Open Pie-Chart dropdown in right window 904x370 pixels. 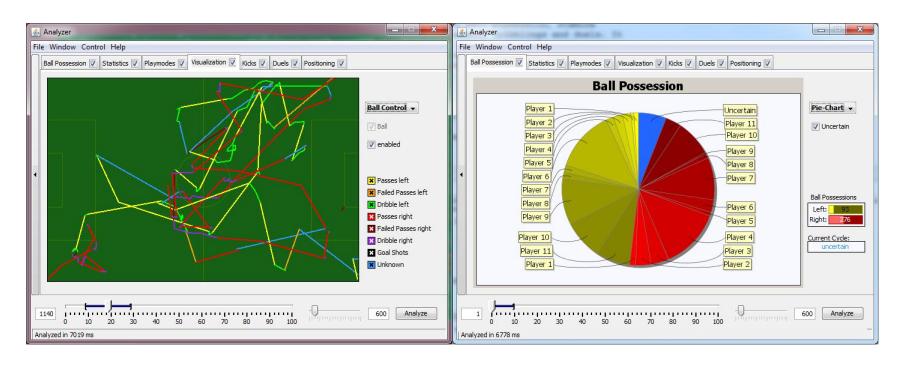pos(833,108)
